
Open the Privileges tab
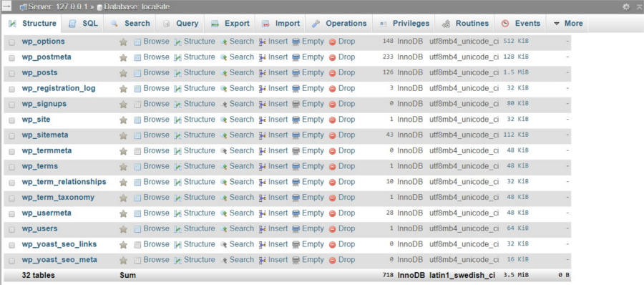pos(404,24)
